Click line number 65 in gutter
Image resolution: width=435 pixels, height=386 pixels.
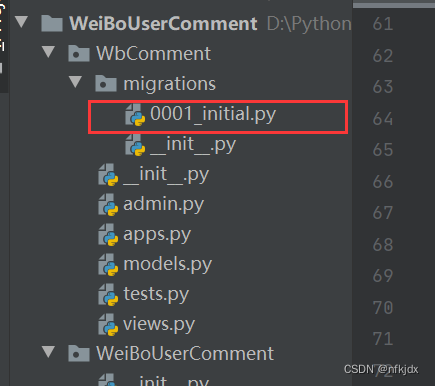(x=383, y=150)
